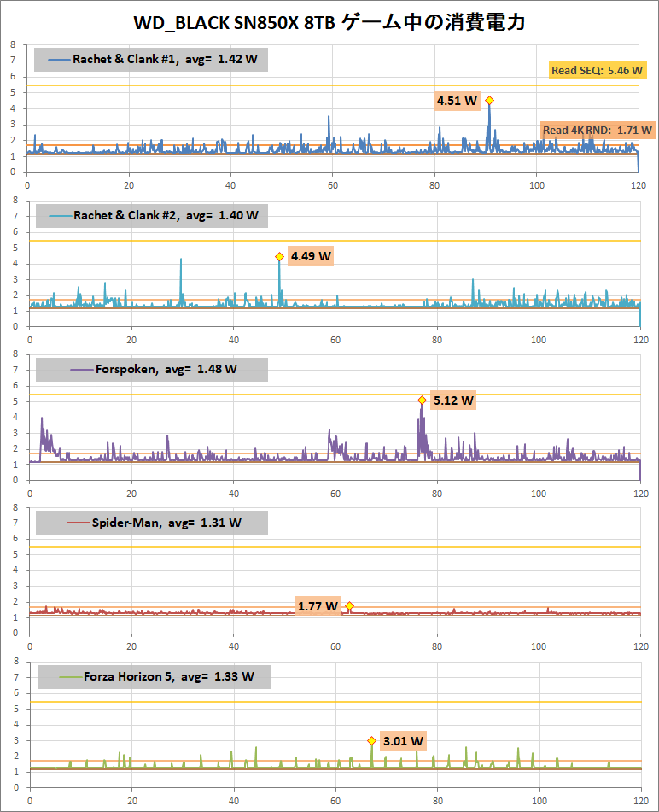
Task: Click the diamond marker beside 3.01 W
Action: point(371,741)
